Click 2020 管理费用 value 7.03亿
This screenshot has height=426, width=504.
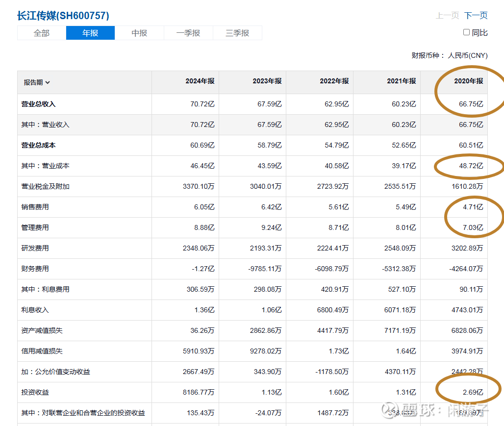(473, 227)
